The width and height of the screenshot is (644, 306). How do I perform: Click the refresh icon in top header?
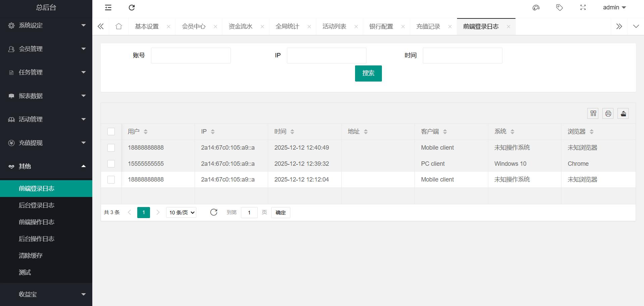pos(132,7)
